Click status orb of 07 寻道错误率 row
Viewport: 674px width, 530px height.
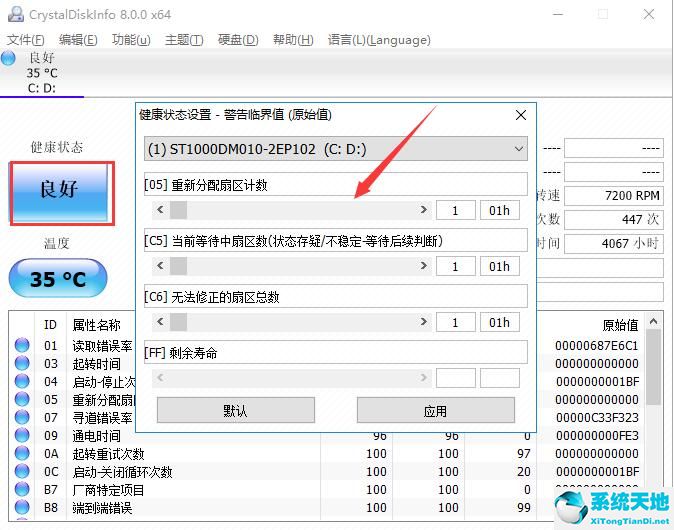pyautogui.click(x=22, y=417)
